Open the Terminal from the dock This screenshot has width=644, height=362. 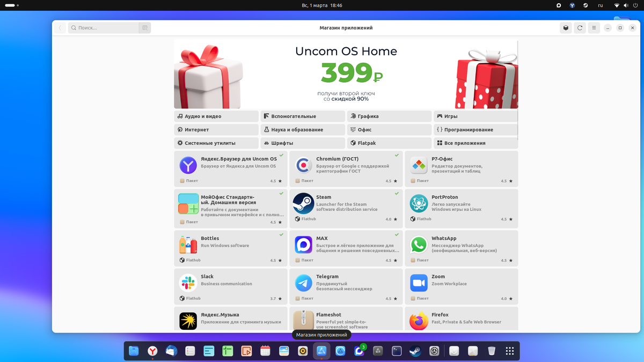397,351
